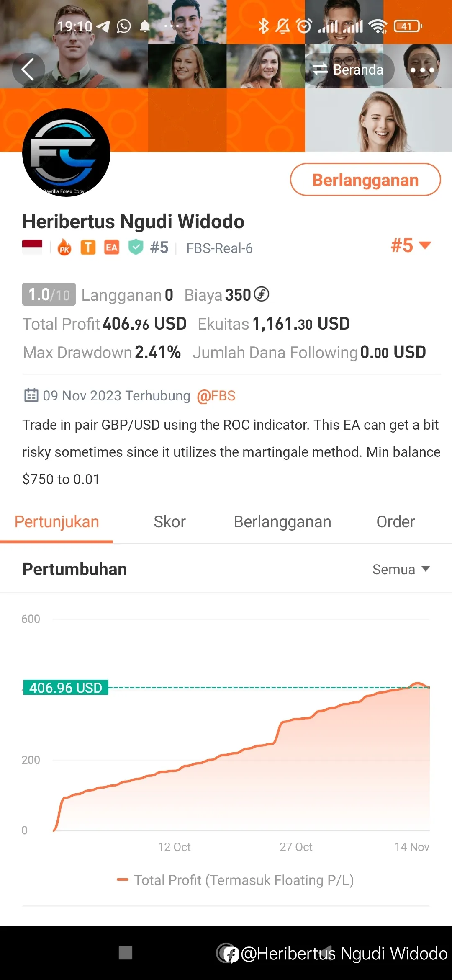Tap the EA badge icon
452x980 pixels.
click(x=111, y=248)
